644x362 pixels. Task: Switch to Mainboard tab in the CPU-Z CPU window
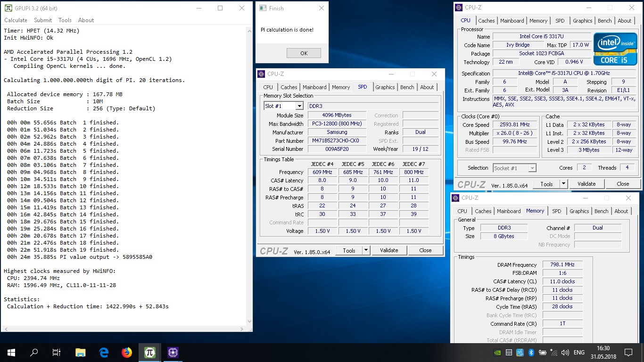(512, 21)
